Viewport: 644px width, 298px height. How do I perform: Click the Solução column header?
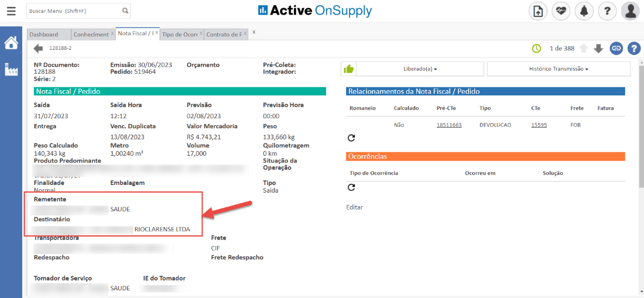553,173
